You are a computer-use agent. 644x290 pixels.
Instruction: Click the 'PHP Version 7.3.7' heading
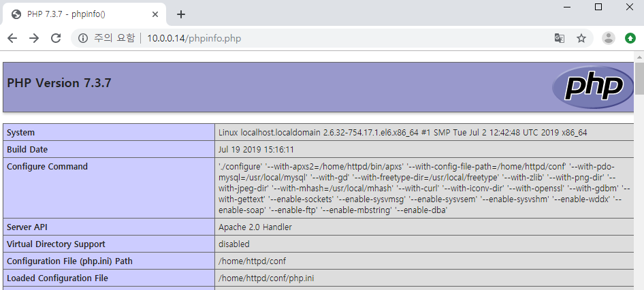coord(59,83)
